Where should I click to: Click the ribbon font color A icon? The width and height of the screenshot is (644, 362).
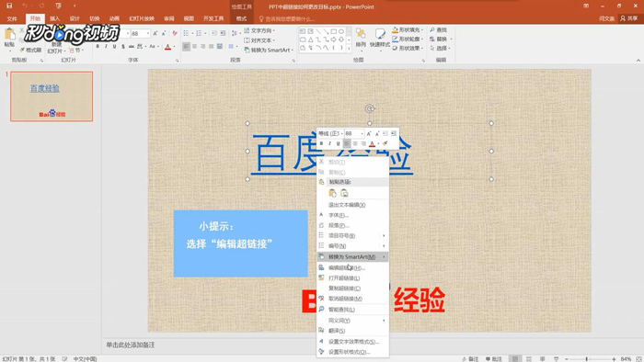[167, 47]
